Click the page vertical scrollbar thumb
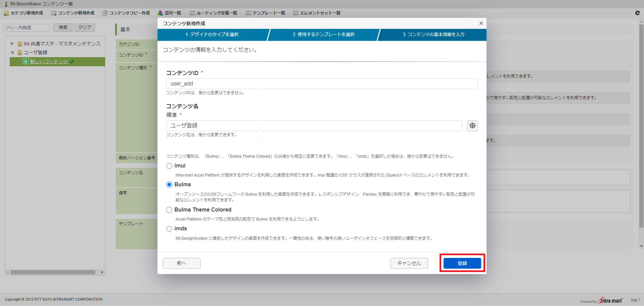 click(641, 126)
